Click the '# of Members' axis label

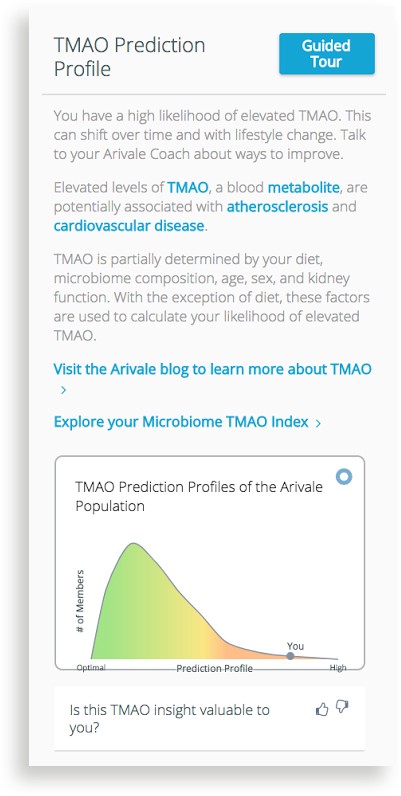pyautogui.click(x=80, y=601)
